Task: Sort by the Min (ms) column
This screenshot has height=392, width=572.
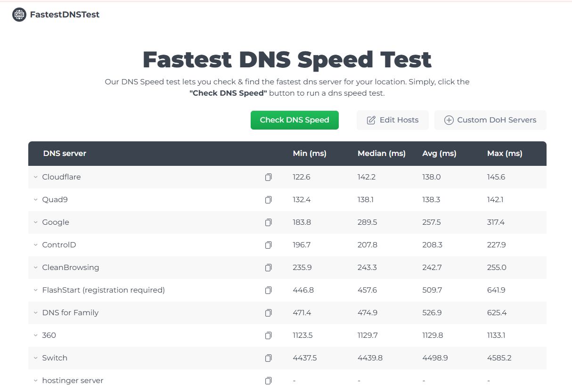Action: tap(310, 154)
